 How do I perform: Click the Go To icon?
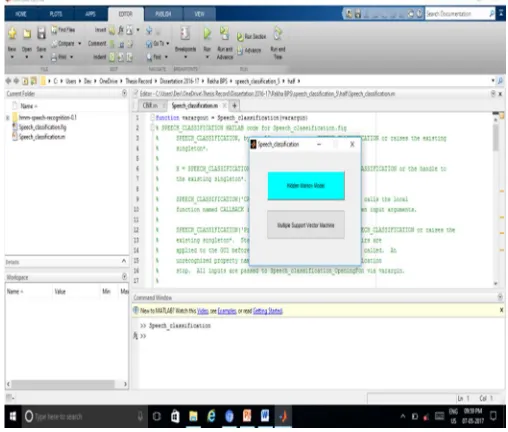149,44
